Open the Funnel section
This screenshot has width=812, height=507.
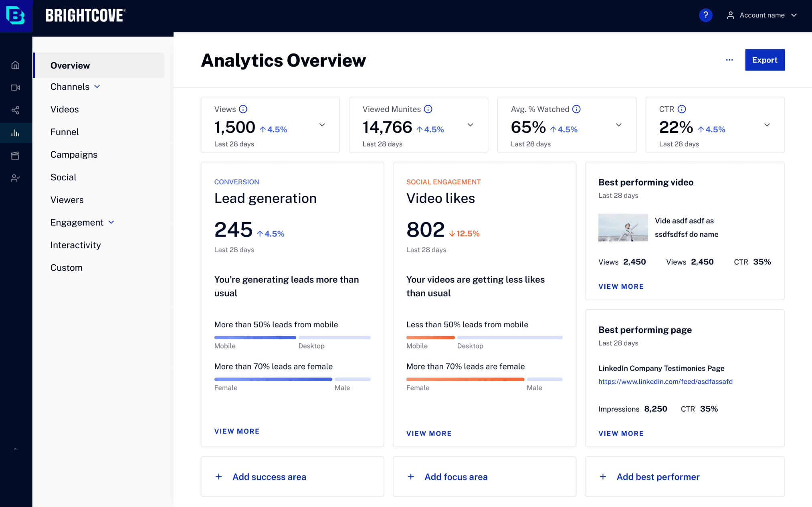click(65, 132)
